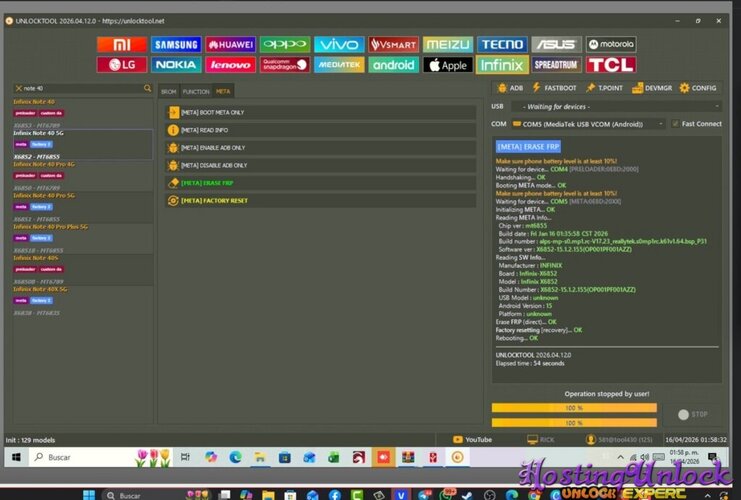741x500 pixels.
Task: Select the vivo brand logo
Action: pyautogui.click(x=339, y=44)
